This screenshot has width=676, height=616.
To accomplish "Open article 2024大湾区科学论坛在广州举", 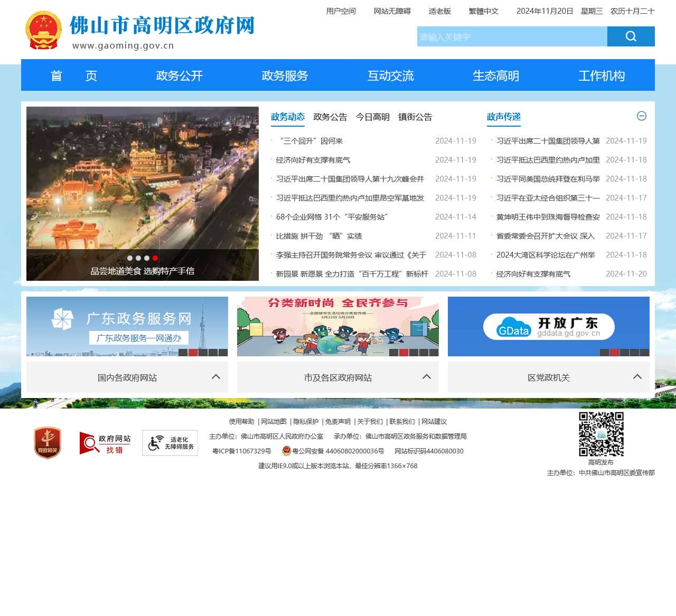I will coord(546,255).
